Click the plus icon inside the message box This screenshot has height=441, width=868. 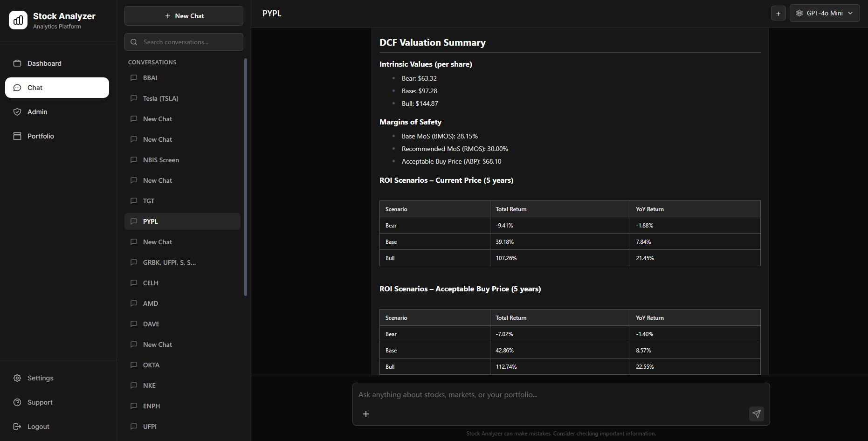click(366, 414)
